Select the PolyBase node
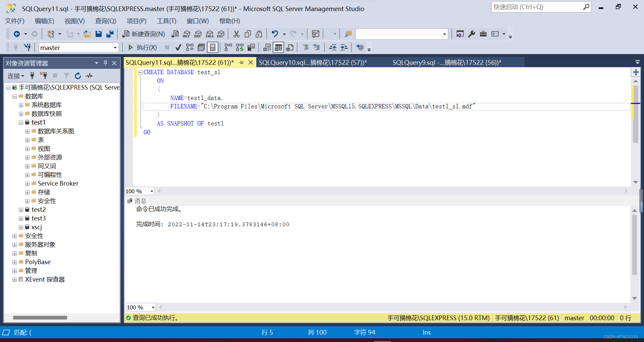644x342 pixels. [x=38, y=262]
